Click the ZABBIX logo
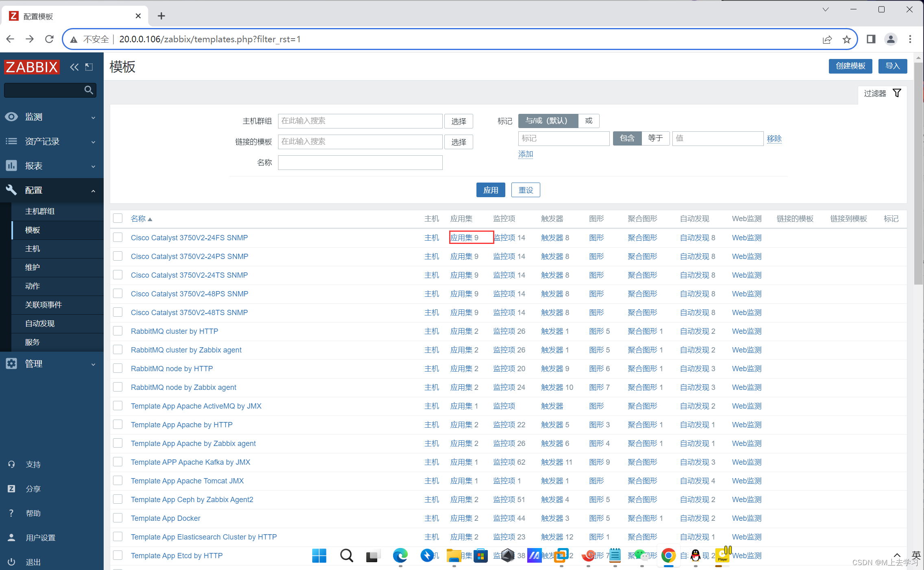The width and height of the screenshot is (924, 570). coord(32,67)
